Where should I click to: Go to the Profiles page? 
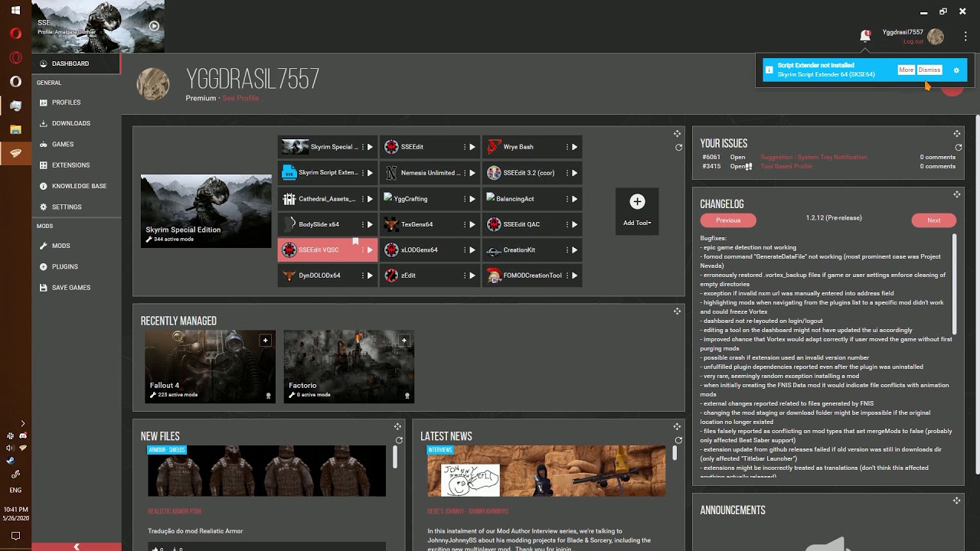click(76, 103)
